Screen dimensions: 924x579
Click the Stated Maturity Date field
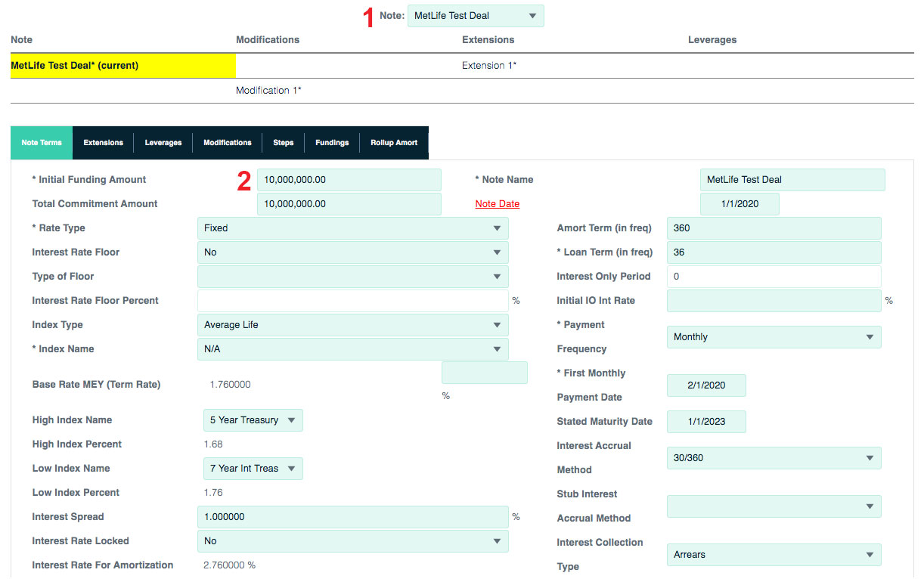706,422
